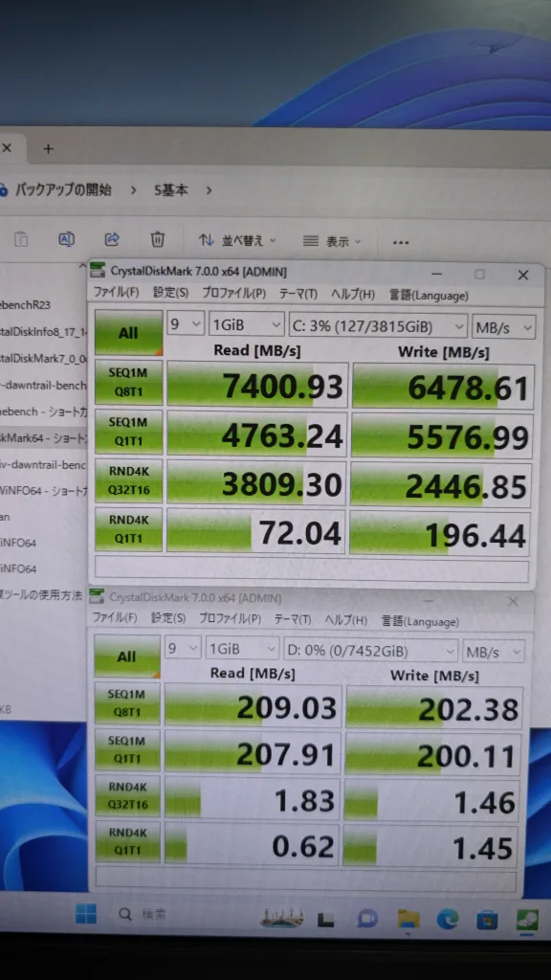This screenshot has height=980, width=551.
Task: Open 設定(S) menu in D: drive window
Action: pyautogui.click(x=168, y=618)
